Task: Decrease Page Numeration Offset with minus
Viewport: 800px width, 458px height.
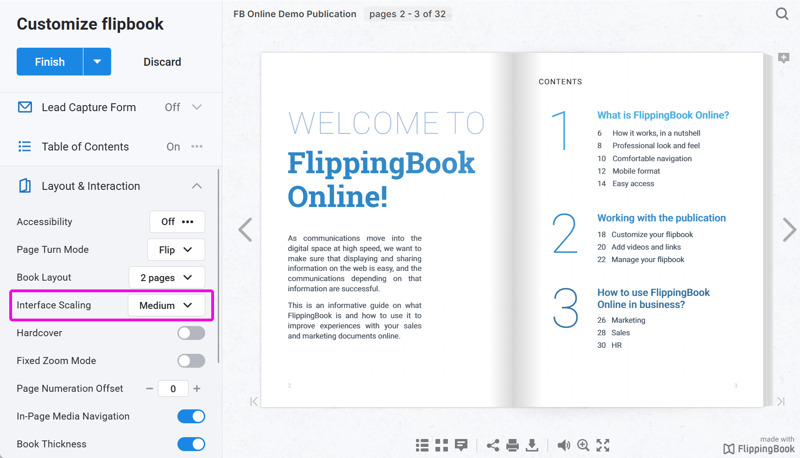Action: tap(149, 389)
